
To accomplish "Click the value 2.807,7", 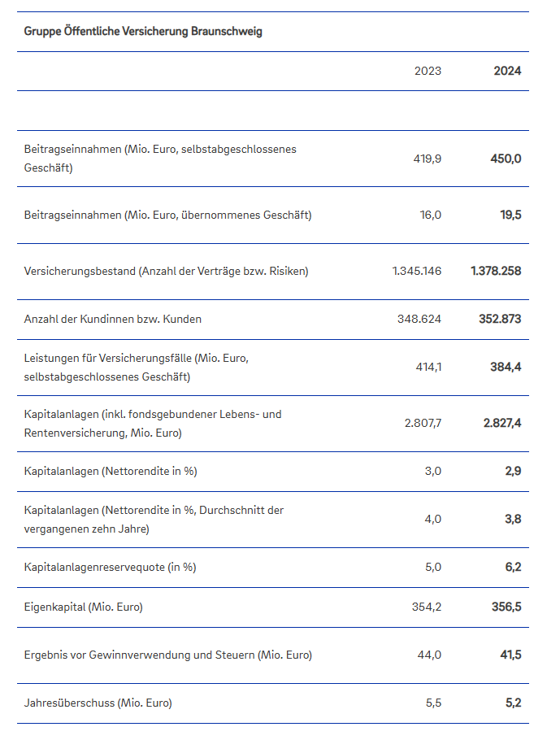I will pyautogui.click(x=423, y=424).
